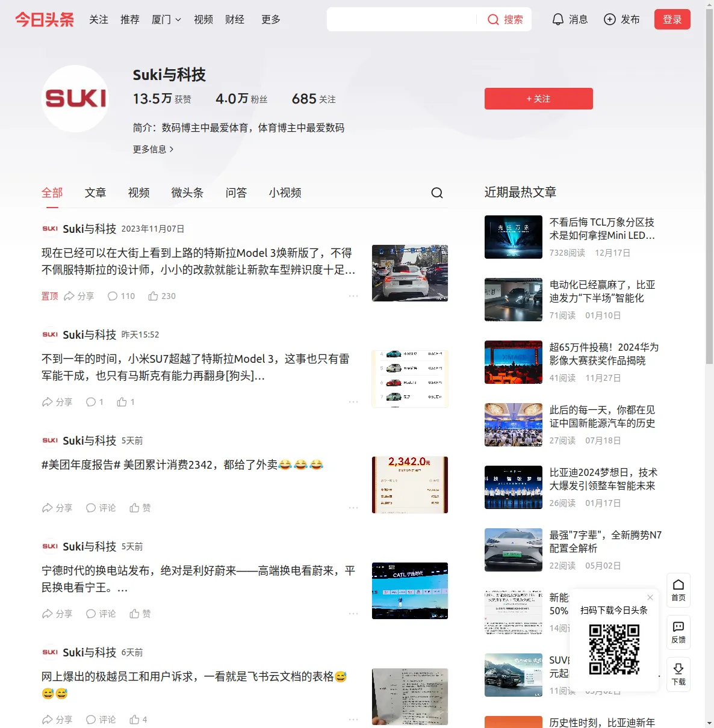The height and width of the screenshot is (728, 714).
Task: Switch to the 问答 tab
Action: click(x=237, y=193)
